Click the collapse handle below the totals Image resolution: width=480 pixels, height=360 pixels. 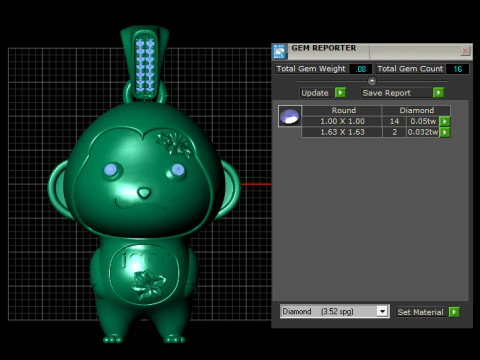click(372, 81)
